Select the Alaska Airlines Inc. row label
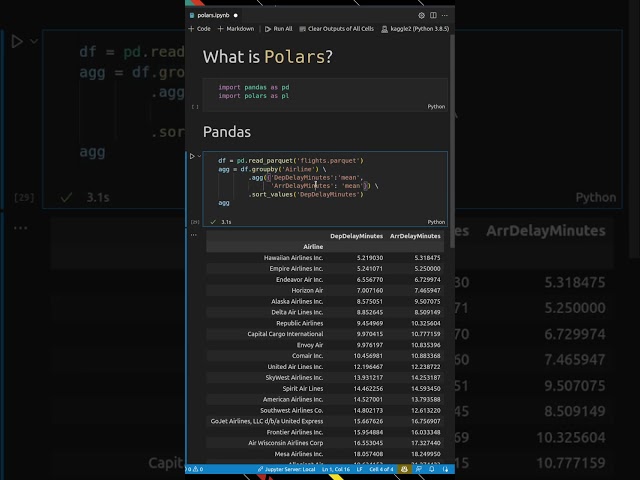640x480 pixels. [x=297, y=301]
